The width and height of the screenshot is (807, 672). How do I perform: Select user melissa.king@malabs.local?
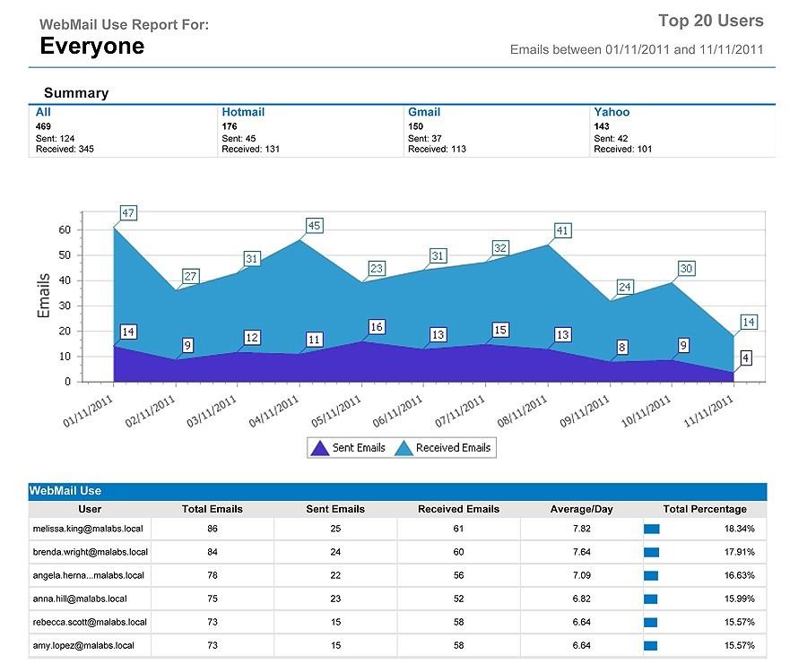coord(88,529)
